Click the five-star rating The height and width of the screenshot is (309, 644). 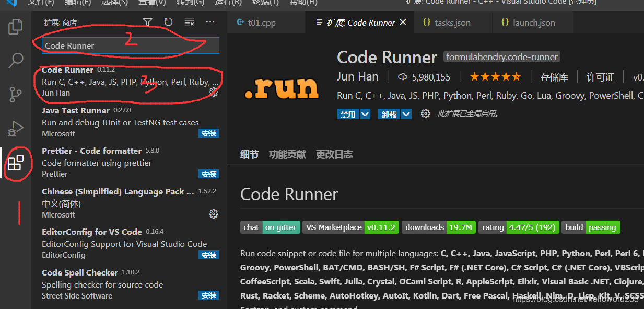point(495,77)
